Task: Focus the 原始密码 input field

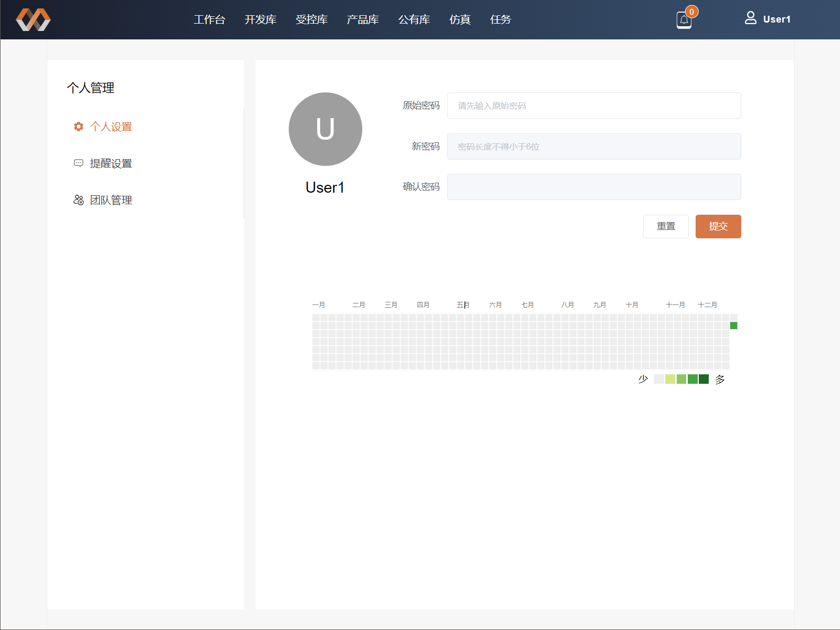Action: click(594, 106)
